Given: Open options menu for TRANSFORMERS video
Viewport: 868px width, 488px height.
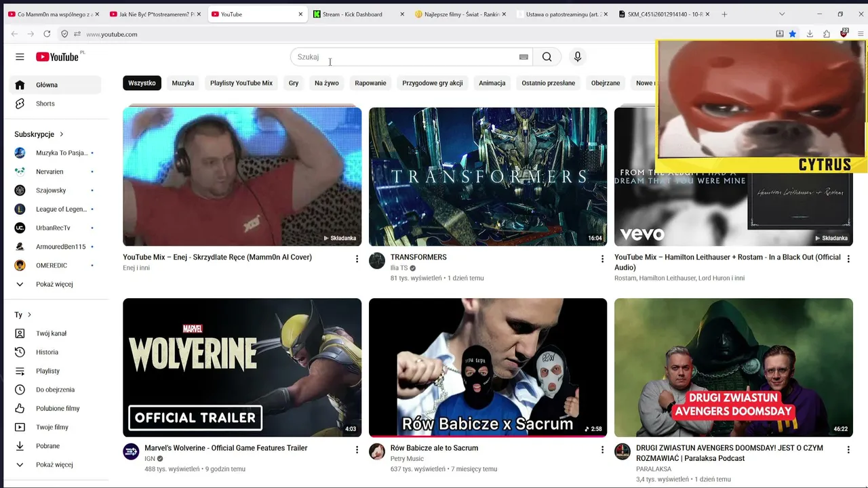Looking at the screenshot, I should [x=602, y=258].
